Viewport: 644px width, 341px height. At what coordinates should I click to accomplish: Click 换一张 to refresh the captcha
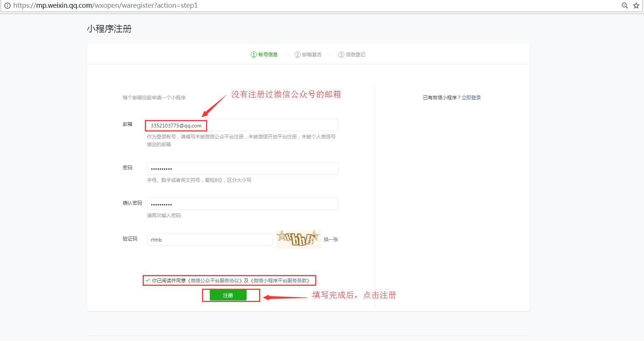331,239
